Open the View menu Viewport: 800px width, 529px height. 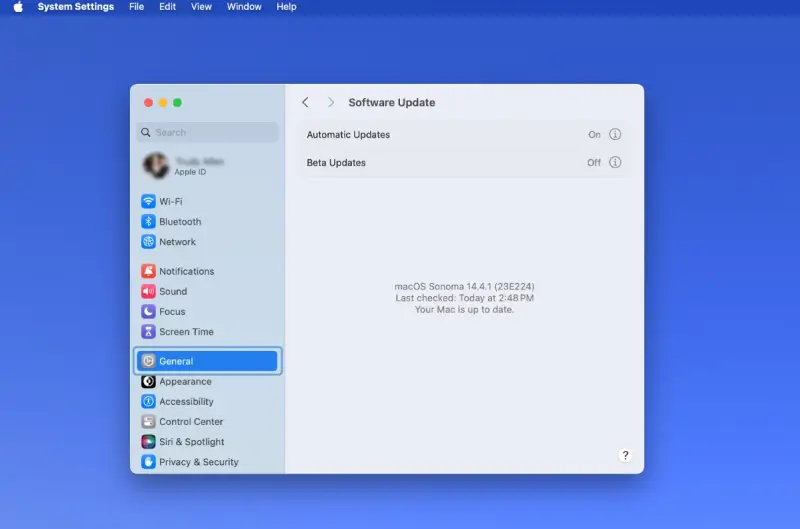pyautogui.click(x=201, y=7)
